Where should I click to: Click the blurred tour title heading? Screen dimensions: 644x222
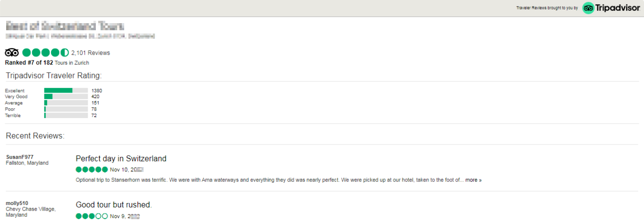click(65, 26)
